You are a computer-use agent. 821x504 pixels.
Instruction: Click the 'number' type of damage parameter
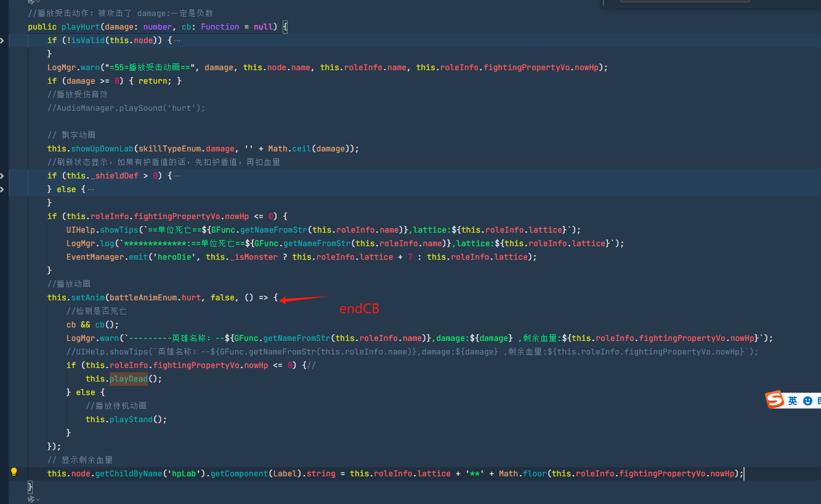(158, 27)
